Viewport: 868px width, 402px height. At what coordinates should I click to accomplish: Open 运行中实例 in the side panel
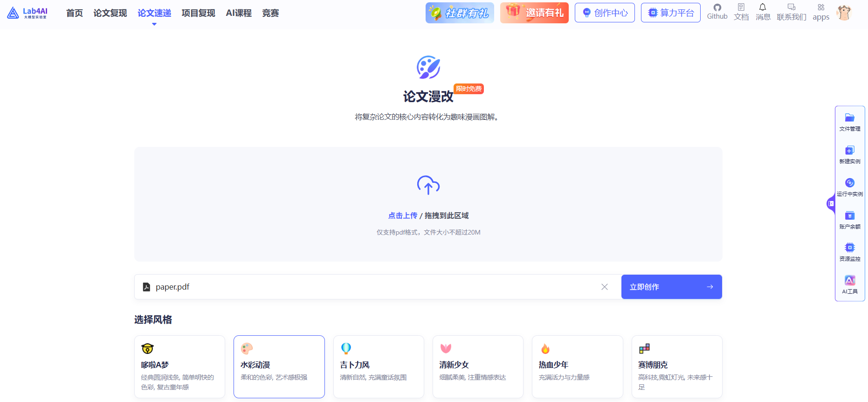click(x=850, y=187)
